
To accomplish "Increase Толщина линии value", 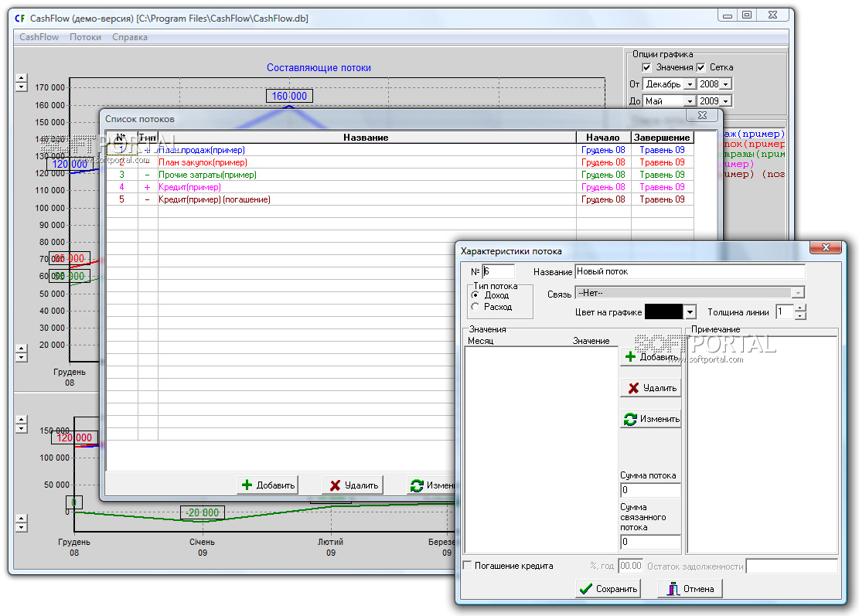I will click(x=800, y=308).
